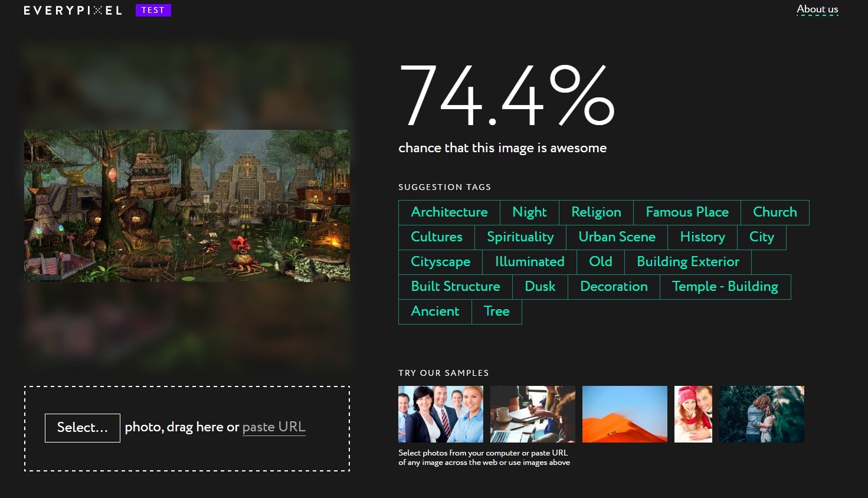Select the Church tag
This screenshot has width=868, height=498.
(x=775, y=212)
